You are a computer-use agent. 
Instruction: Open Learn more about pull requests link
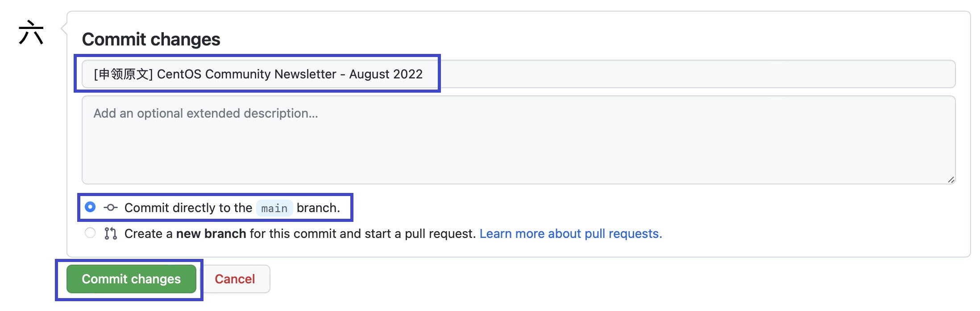[571, 233]
